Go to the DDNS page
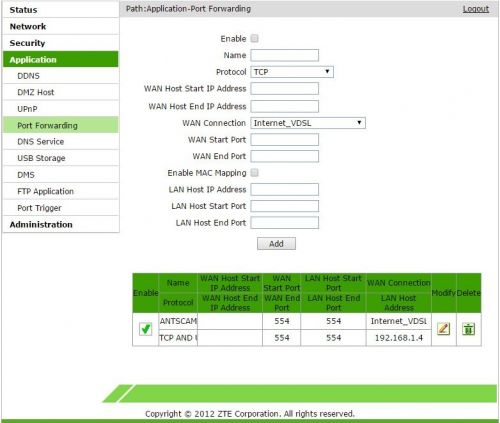Image resolution: width=500 pixels, height=423 pixels. click(x=61, y=76)
